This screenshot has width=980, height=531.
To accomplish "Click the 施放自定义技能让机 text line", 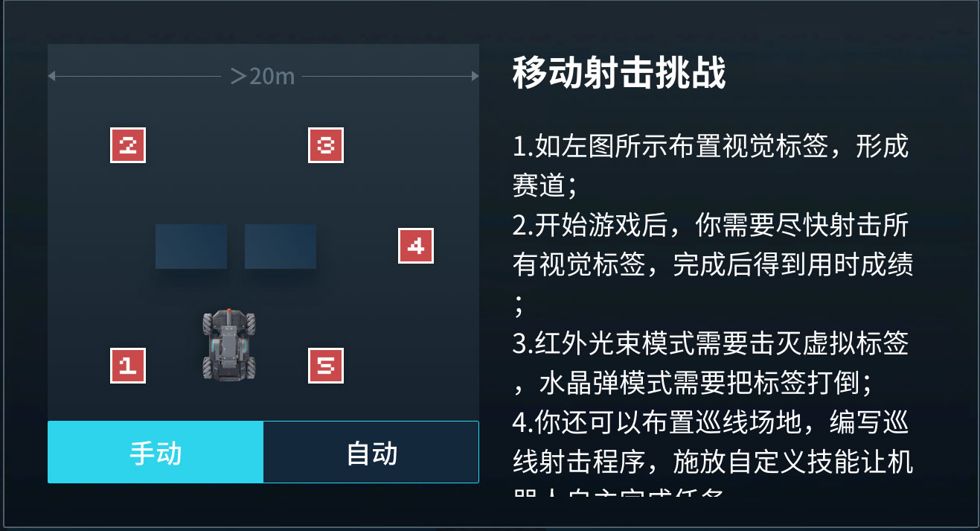I will [x=792, y=462].
